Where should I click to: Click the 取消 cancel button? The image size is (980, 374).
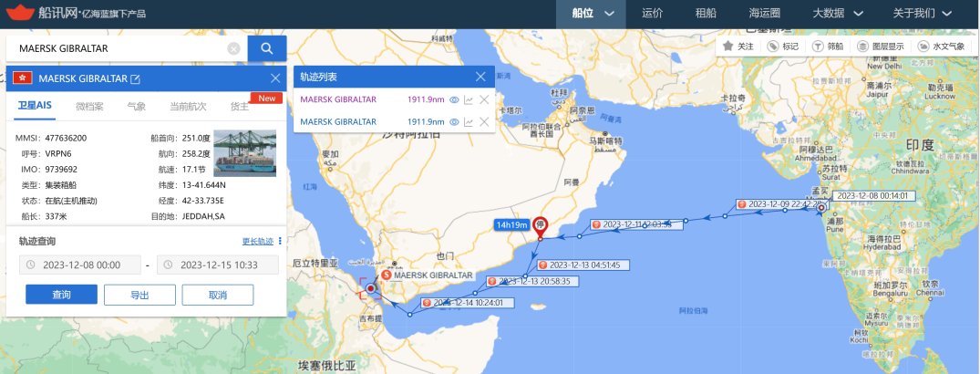(x=218, y=295)
